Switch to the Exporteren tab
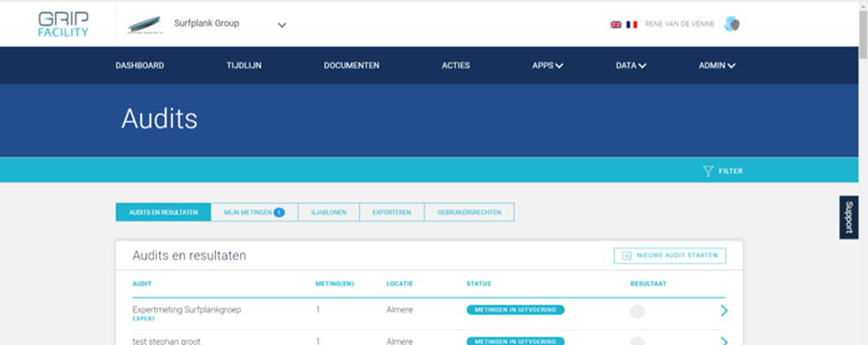Viewport: 868px width, 345px height. tap(392, 212)
